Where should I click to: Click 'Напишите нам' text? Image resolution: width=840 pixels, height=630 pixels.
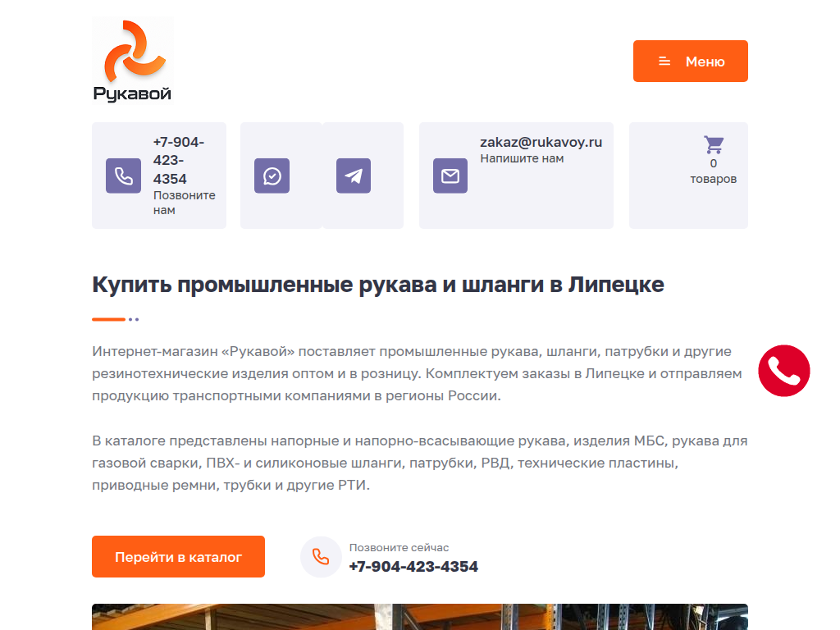(x=522, y=158)
